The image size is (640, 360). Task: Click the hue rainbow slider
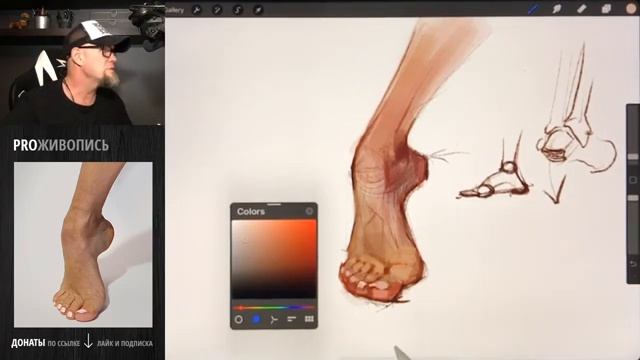[274, 307]
